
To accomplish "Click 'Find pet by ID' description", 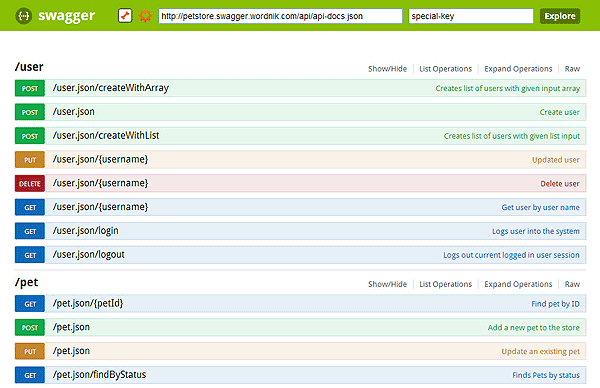I will 555,304.
